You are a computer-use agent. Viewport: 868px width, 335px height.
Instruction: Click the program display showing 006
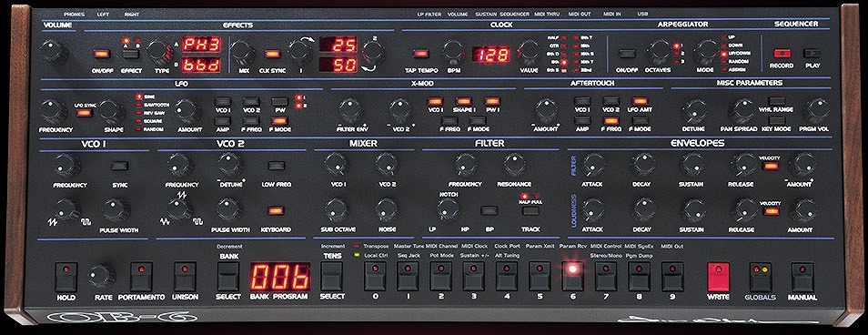pos(280,277)
